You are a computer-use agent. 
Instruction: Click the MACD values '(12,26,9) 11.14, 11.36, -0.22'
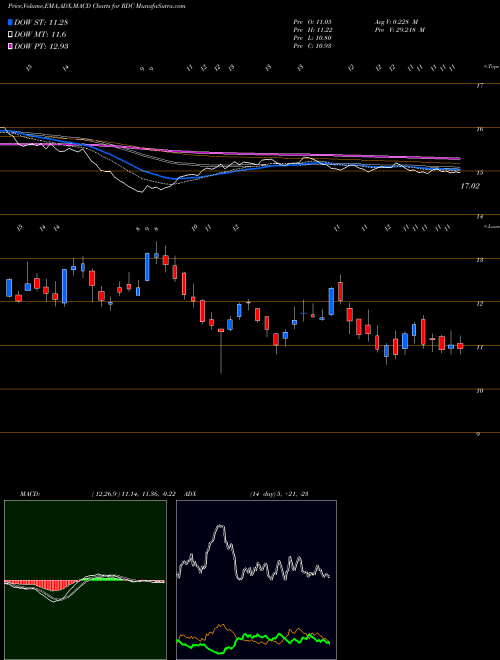point(136,494)
